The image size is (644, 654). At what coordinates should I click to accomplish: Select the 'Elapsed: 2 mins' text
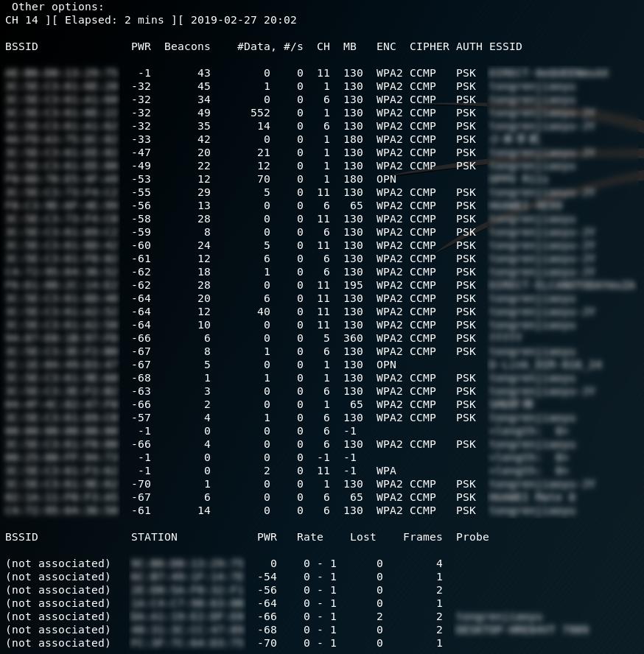pos(114,20)
